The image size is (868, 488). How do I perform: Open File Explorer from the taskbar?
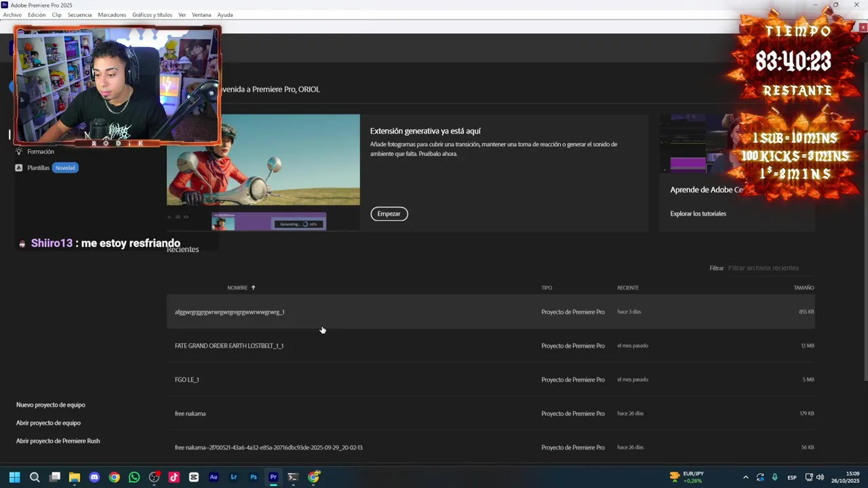(x=75, y=477)
